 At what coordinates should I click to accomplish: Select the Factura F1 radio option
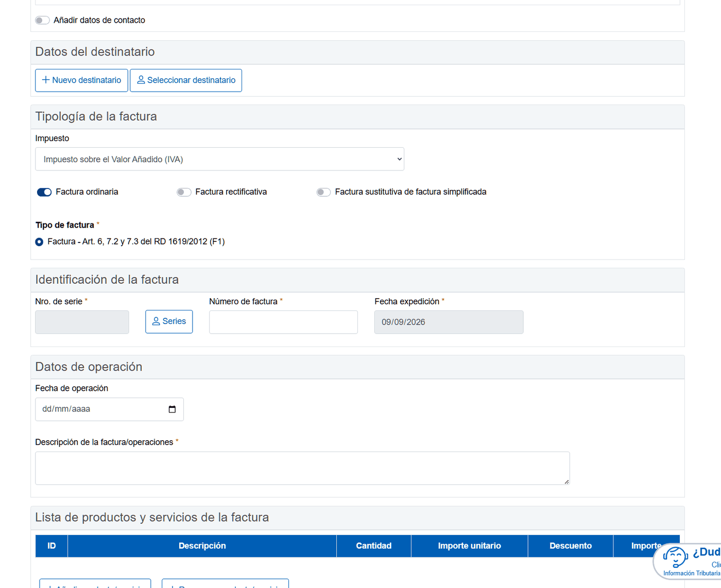coord(39,242)
